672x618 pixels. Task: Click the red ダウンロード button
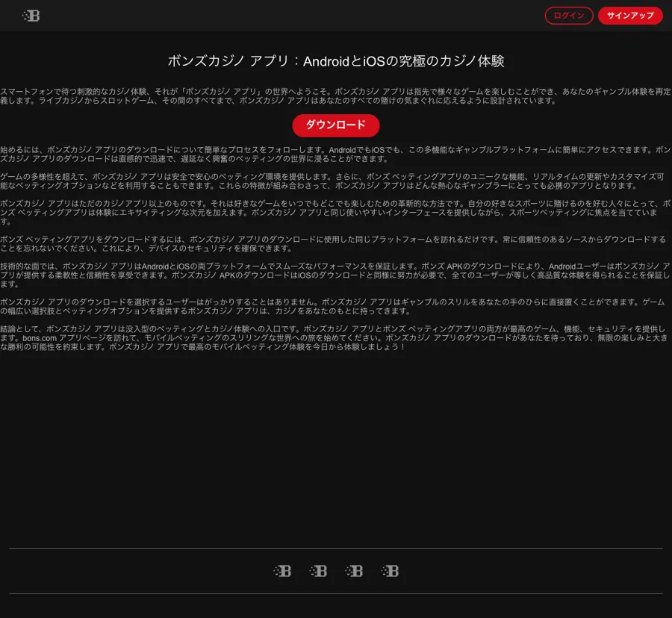[x=335, y=125]
